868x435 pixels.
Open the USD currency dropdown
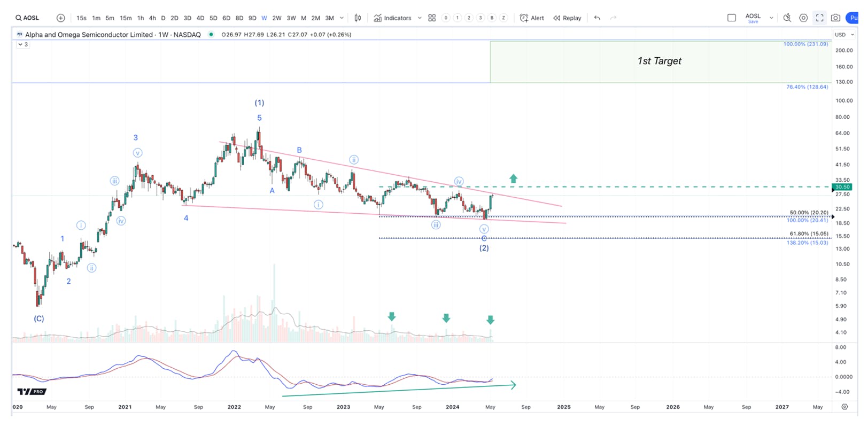844,35
